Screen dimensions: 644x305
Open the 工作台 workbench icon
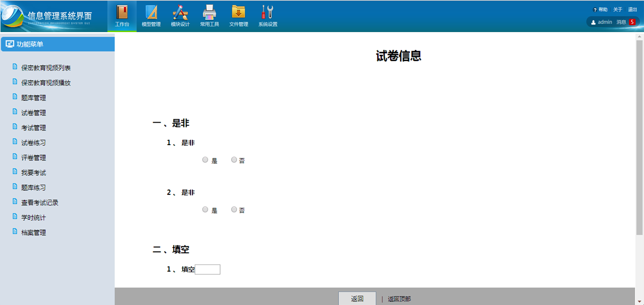pos(122,12)
